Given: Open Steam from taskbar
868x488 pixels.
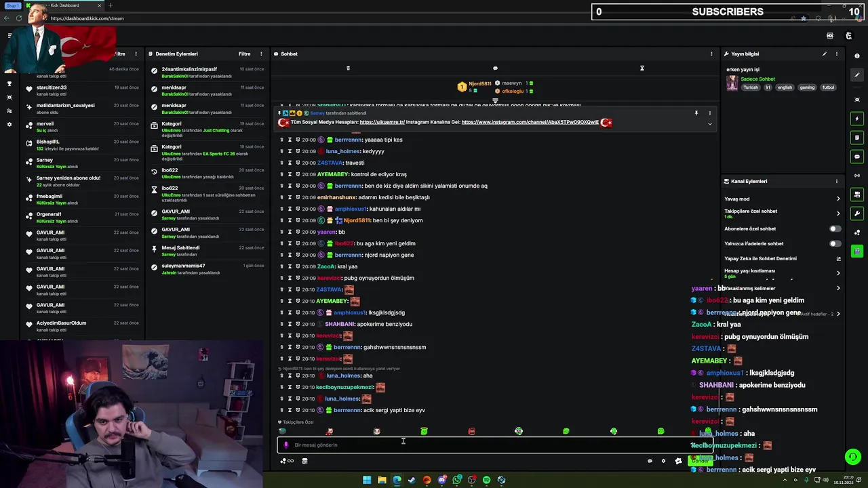Looking at the screenshot, I should (x=412, y=480).
